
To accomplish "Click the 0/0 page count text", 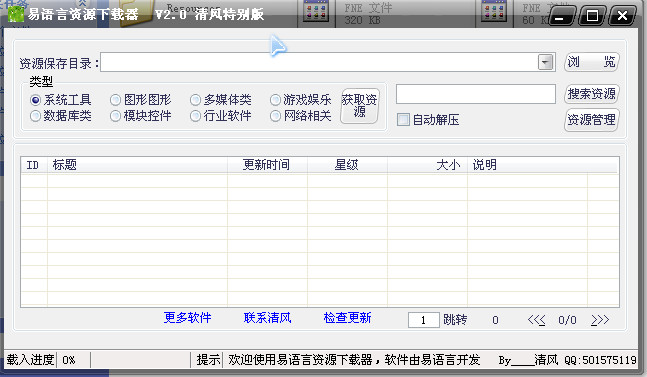I will [x=567, y=320].
